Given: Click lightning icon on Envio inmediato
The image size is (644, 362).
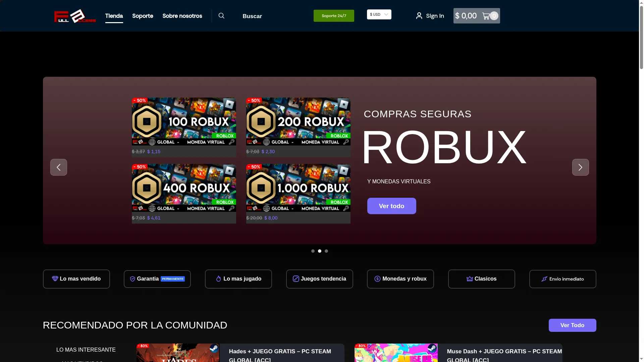Looking at the screenshot, I should pos(544,279).
